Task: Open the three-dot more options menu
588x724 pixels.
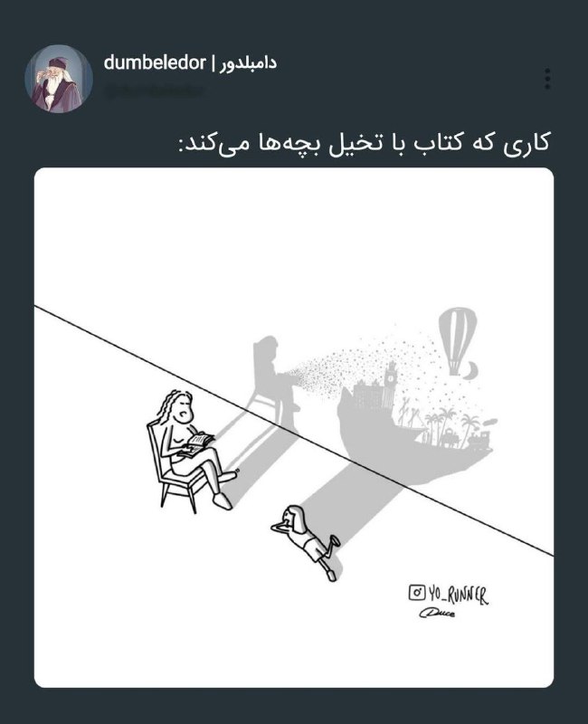Action: [x=547, y=79]
